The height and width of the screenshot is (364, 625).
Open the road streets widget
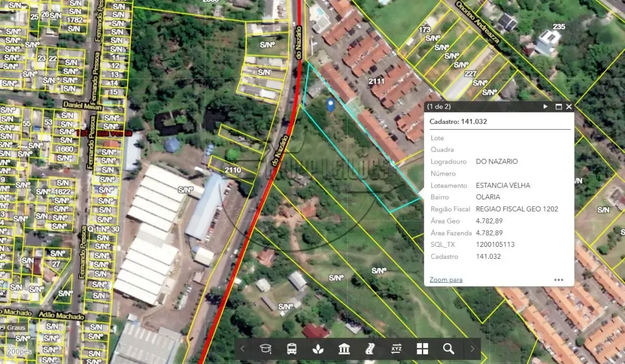tap(370, 349)
